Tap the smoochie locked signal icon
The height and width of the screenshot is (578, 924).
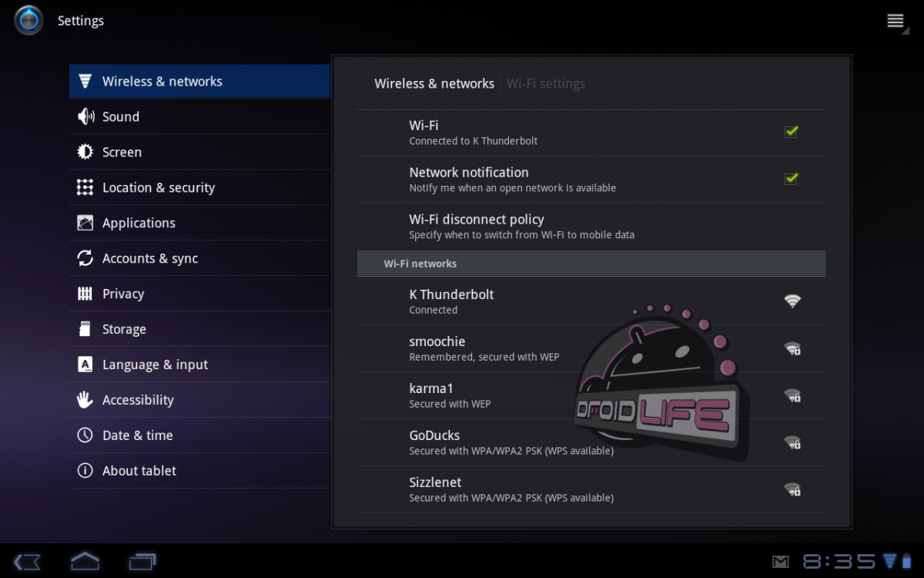point(792,348)
